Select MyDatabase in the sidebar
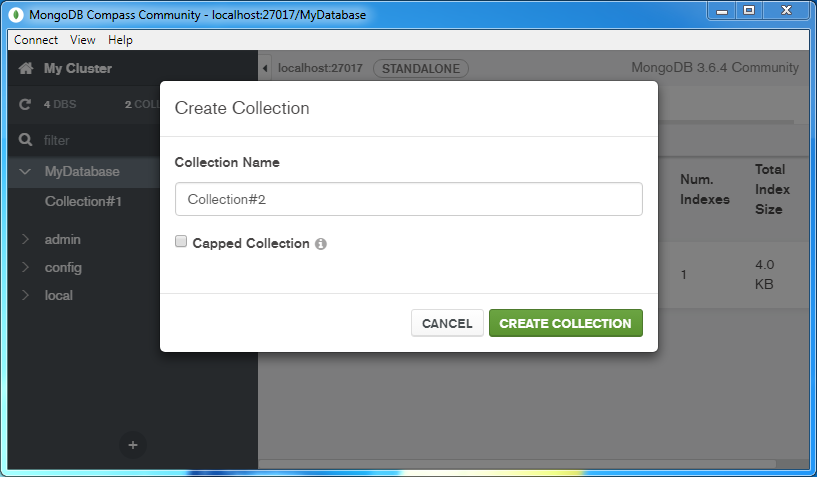 (82, 172)
